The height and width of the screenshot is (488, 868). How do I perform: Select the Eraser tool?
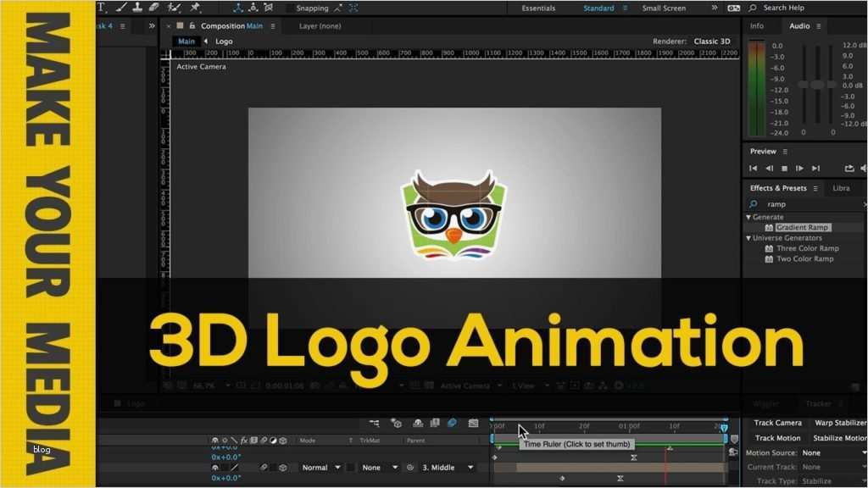[154, 7]
